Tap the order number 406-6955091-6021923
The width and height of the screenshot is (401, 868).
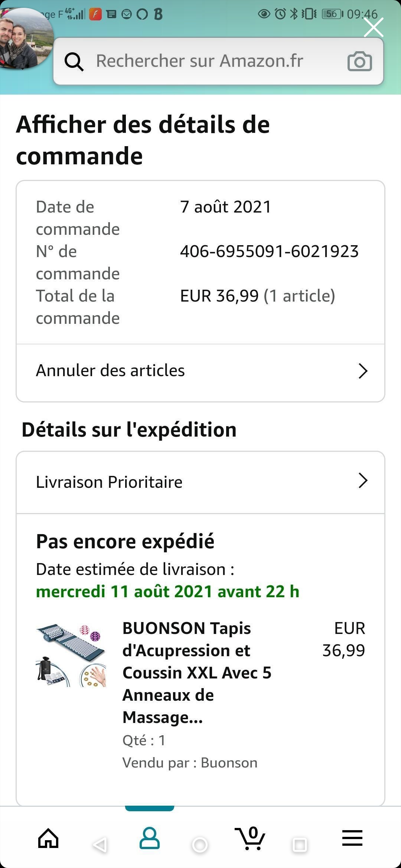pyautogui.click(x=269, y=251)
